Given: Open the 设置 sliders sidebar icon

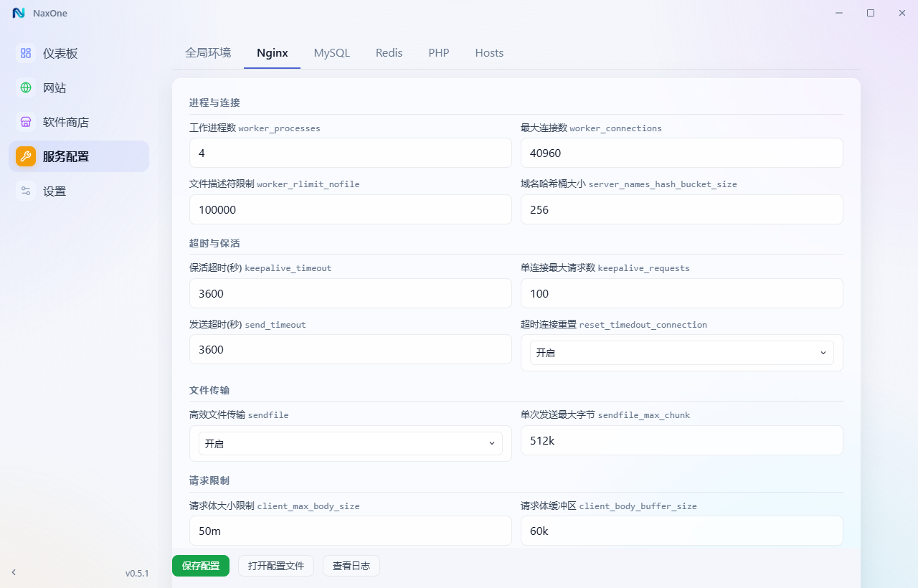Looking at the screenshot, I should coord(26,191).
